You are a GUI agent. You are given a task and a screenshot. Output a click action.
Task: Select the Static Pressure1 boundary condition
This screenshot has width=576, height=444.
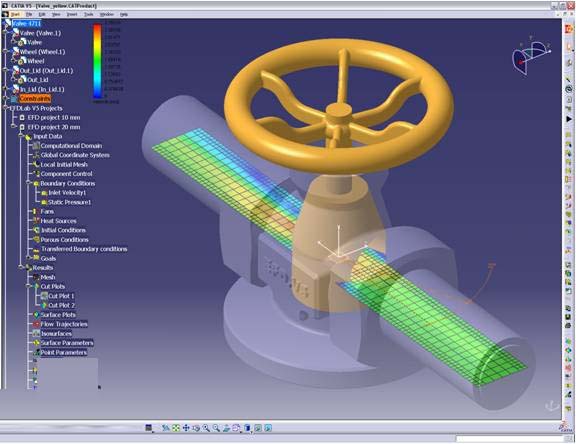click(69, 202)
